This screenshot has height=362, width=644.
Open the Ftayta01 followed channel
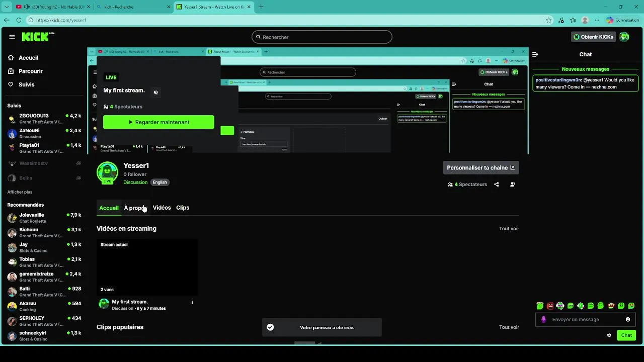(44, 148)
